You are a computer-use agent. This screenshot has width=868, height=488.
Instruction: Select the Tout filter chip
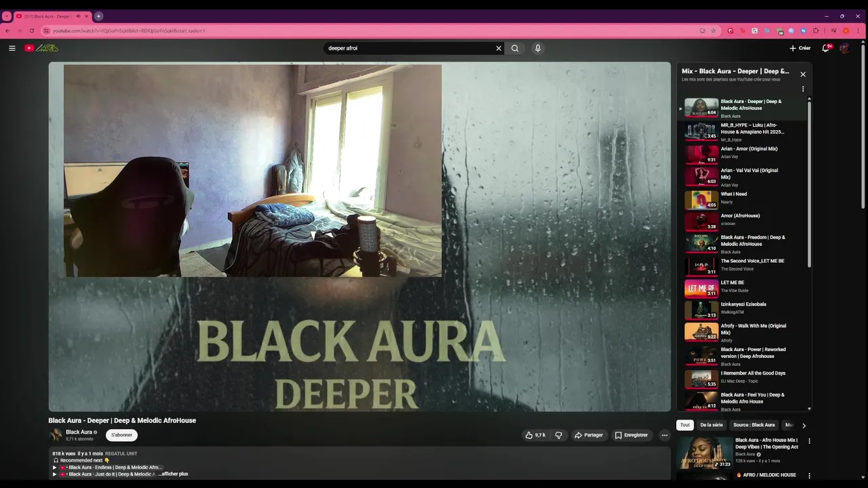coord(685,425)
